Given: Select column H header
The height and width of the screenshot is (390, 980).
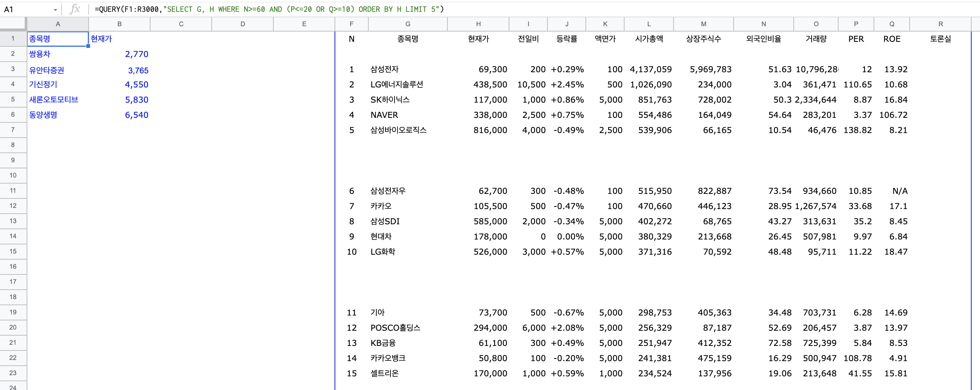Looking at the screenshot, I should pos(478,24).
